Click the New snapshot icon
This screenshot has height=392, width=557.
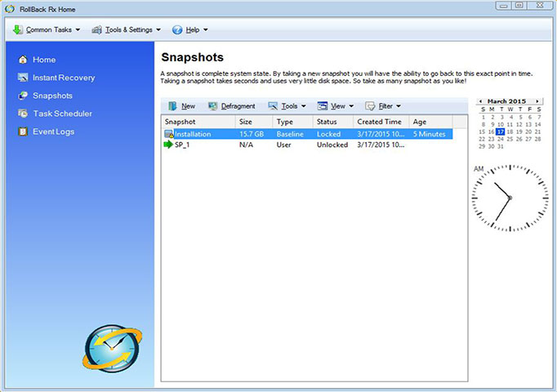coord(172,106)
